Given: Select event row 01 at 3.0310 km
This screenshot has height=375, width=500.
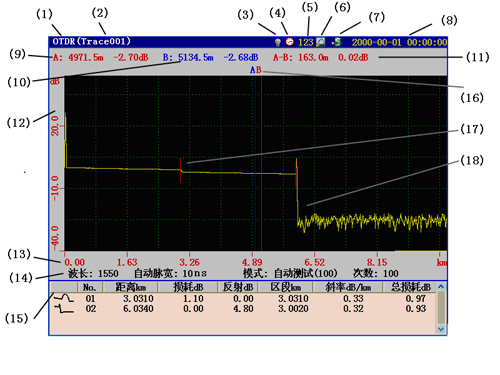Looking at the screenshot, I should coord(243,298).
